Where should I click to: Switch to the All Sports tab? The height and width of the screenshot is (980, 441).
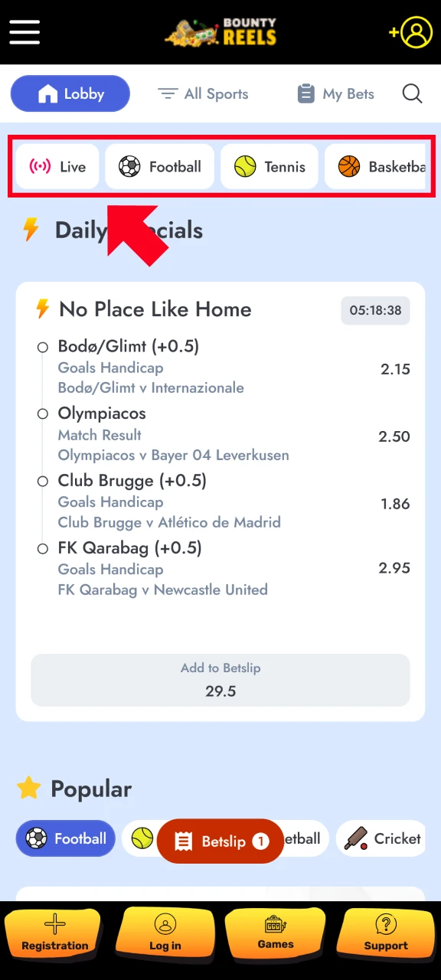pyautogui.click(x=203, y=93)
